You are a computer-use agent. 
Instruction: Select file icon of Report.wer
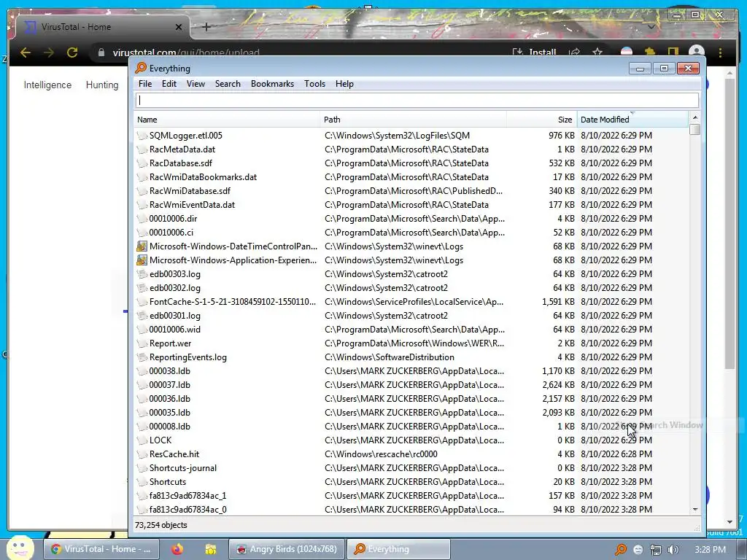pyautogui.click(x=142, y=343)
